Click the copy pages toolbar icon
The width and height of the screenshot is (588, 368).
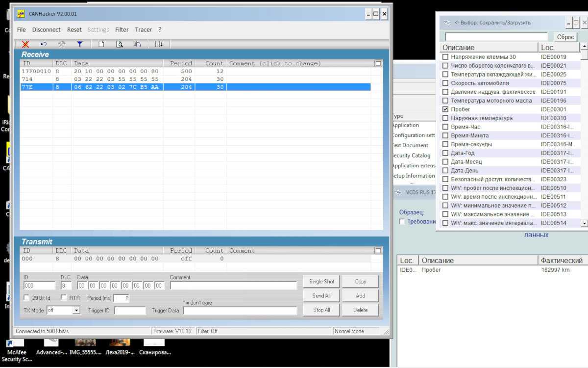(137, 44)
